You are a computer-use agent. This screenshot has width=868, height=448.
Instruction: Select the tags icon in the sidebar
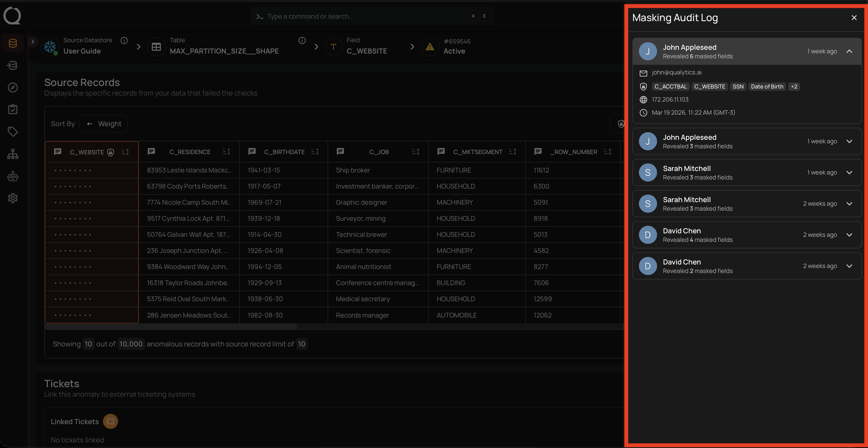point(13,131)
